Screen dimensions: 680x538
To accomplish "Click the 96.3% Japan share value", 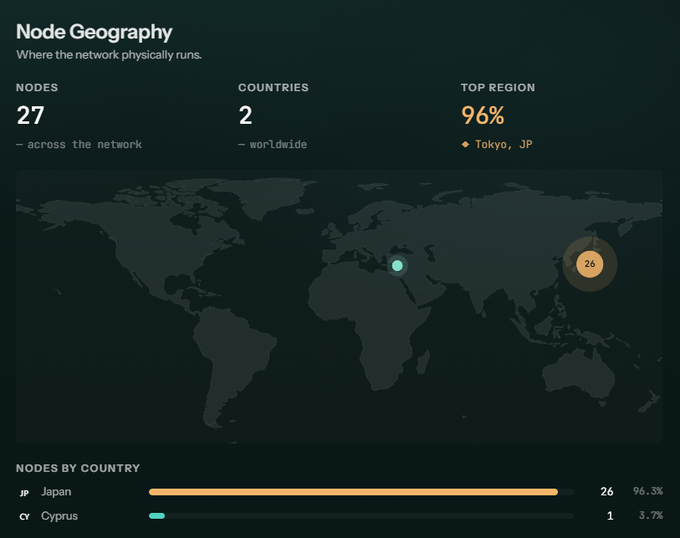I will [x=647, y=491].
